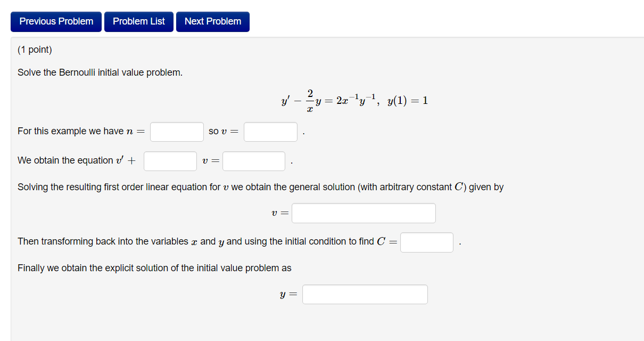Focus the n value answer box

176,132
